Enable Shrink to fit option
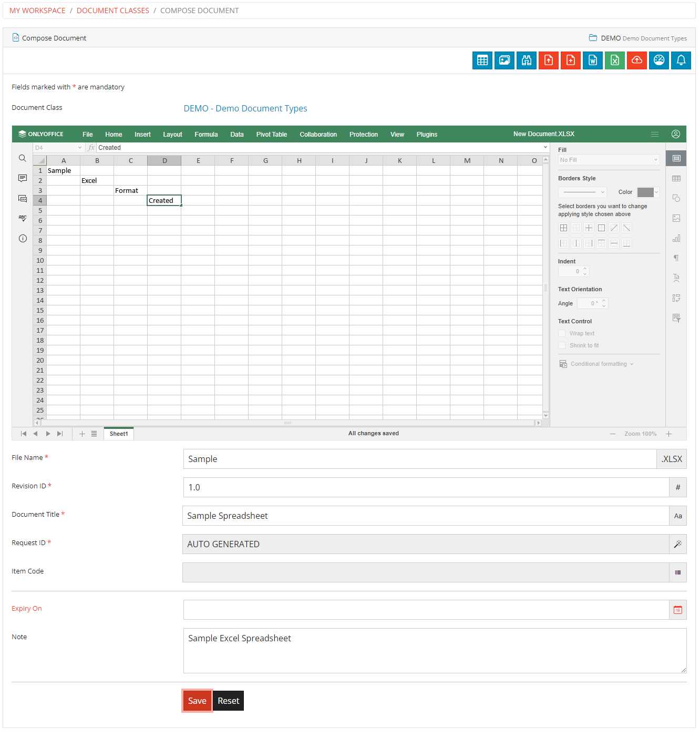700x738 pixels. [562, 345]
